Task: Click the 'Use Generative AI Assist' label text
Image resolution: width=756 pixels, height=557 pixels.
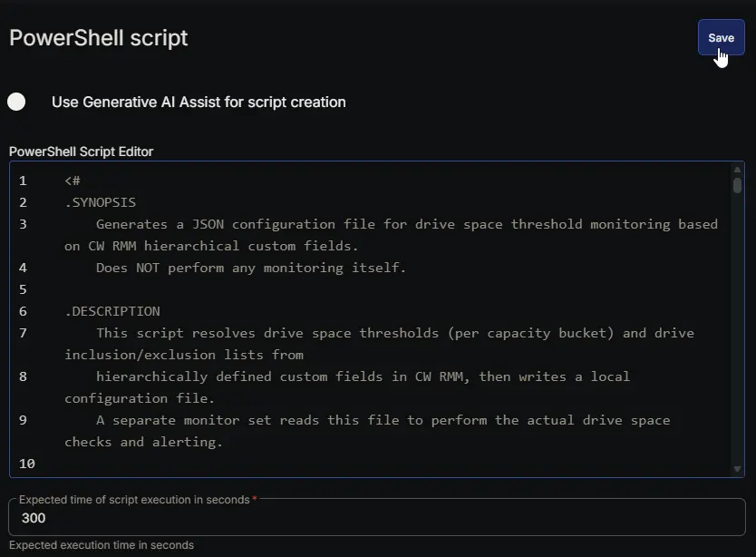Action: pyautogui.click(x=199, y=103)
